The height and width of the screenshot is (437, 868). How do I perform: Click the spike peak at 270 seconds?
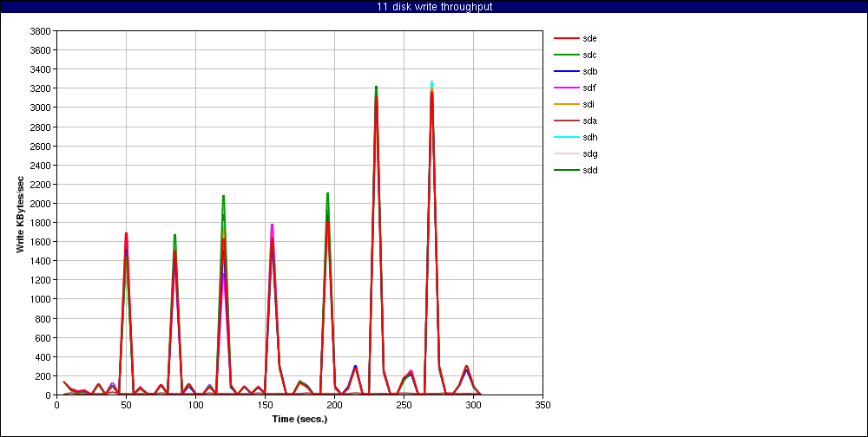tap(431, 82)
